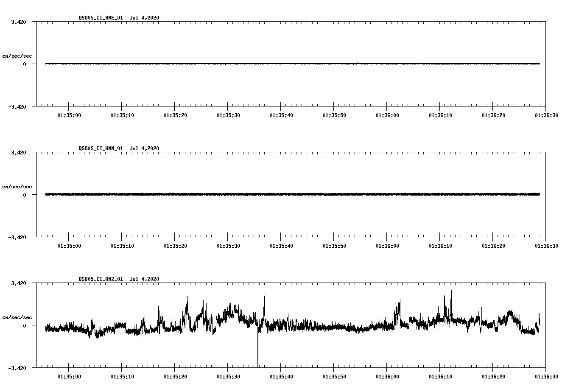The image size is (576, 392).
Task: Click the zero label on HNE plot axis
Action: [25, 64]
